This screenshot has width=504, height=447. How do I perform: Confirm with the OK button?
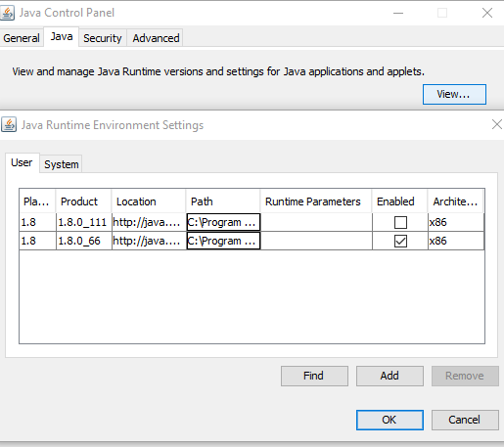(x=389, y=420)
